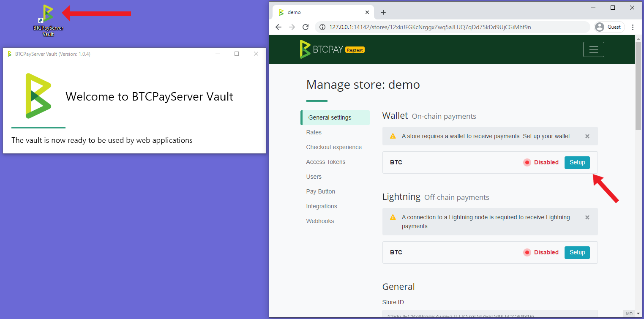Open the Rates settings

[x=314, y=132]
